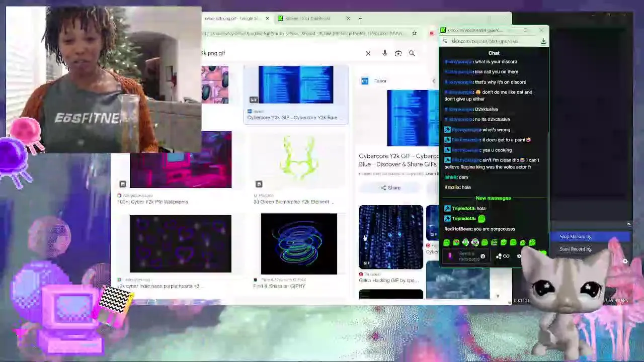Open 'Cybercore Y2k GIF' preview title link
This screenshot has height=362, width=644.
pos(398,160)
